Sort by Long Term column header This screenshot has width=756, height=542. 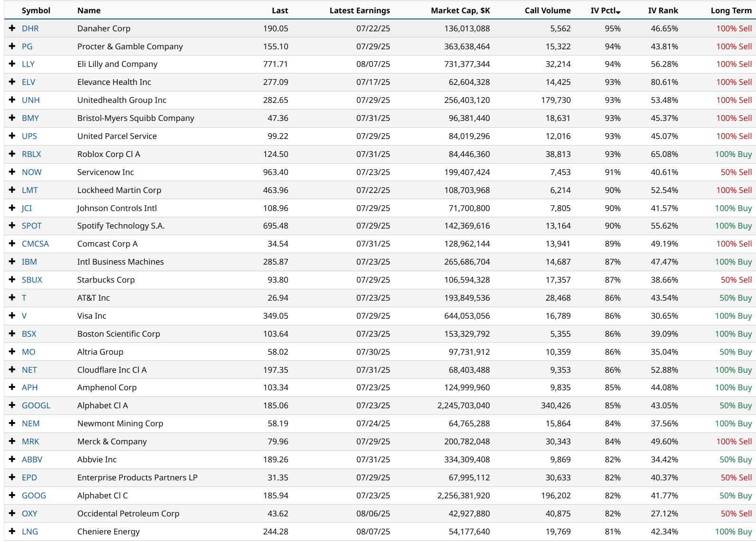click(x=731, y=10)
